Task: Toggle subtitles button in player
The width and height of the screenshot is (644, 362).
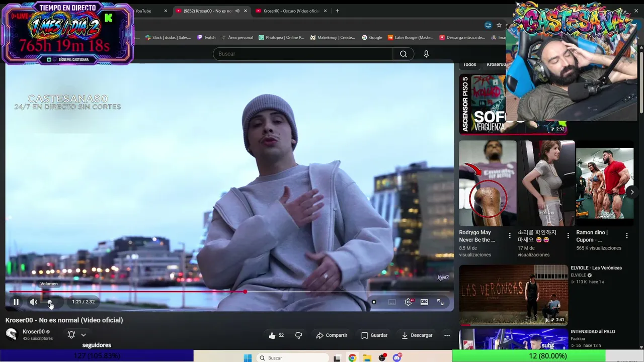Action: [x=392, y=302]
